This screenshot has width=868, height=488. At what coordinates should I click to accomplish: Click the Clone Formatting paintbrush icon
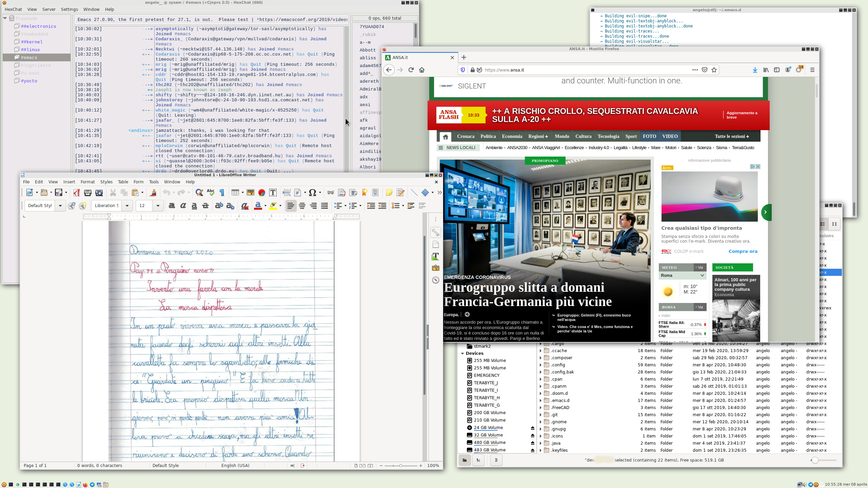(x=153, y=192)
